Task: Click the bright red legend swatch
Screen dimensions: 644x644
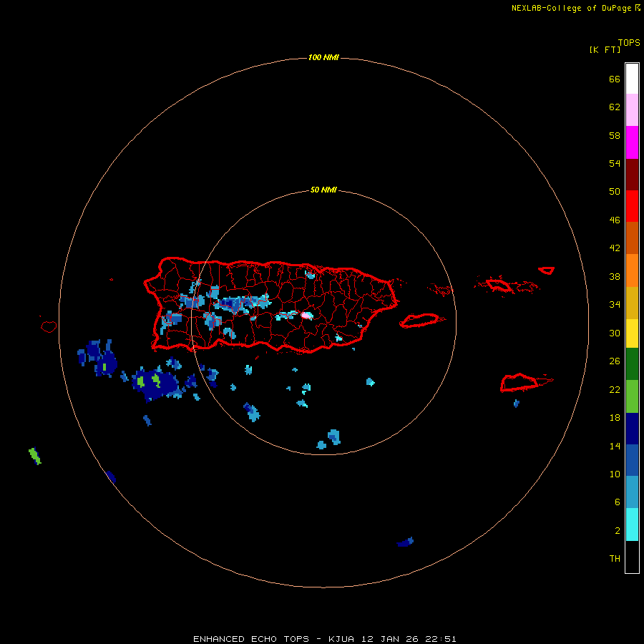Action: 632,206
